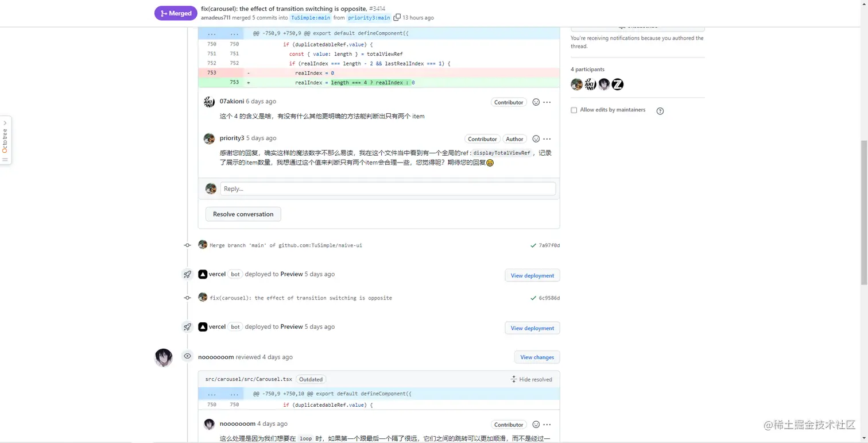Copy the priority3:main branch name icon
The width and height of the screenshot is (868, 443).
click(x=397, y=17)
